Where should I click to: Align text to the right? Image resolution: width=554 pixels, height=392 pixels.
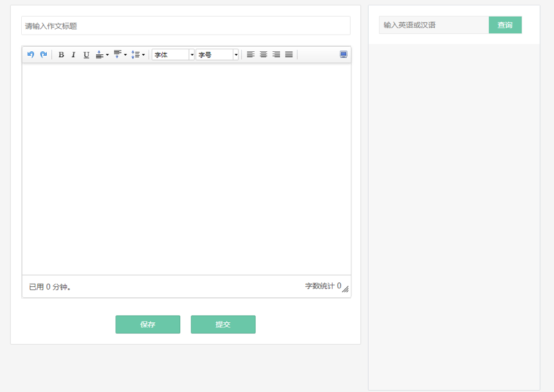point(276,54)
